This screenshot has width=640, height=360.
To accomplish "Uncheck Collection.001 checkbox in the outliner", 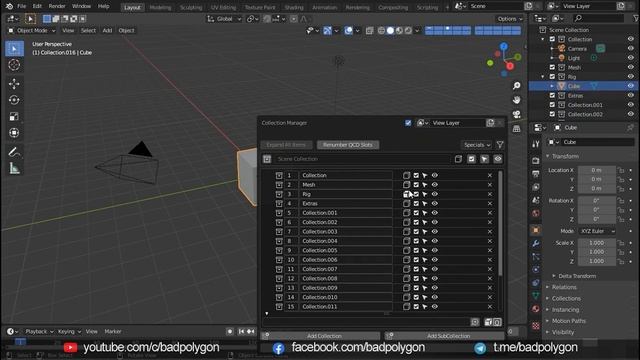I will (552, 105).
